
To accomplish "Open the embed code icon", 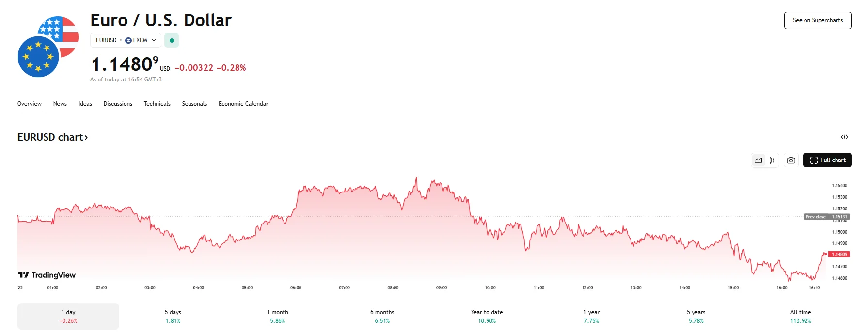I will [844, 137].
